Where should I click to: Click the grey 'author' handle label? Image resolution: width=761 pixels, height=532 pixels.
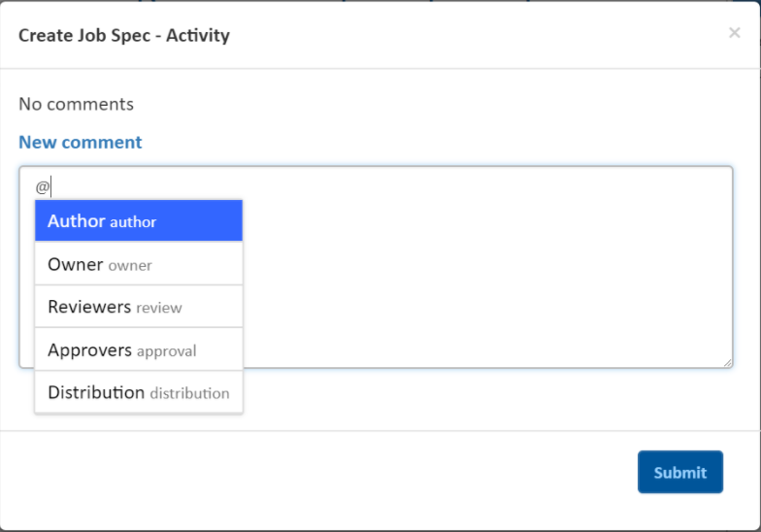(133, 222)
